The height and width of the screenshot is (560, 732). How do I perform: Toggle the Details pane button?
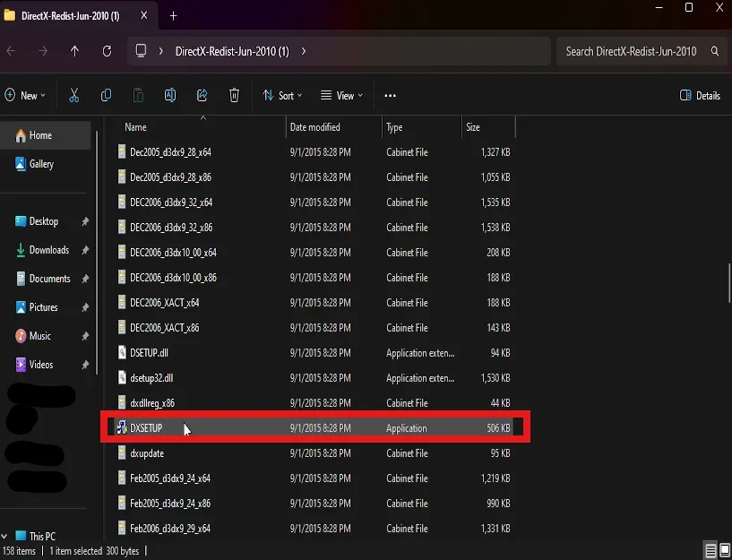(x=700, y=96)
